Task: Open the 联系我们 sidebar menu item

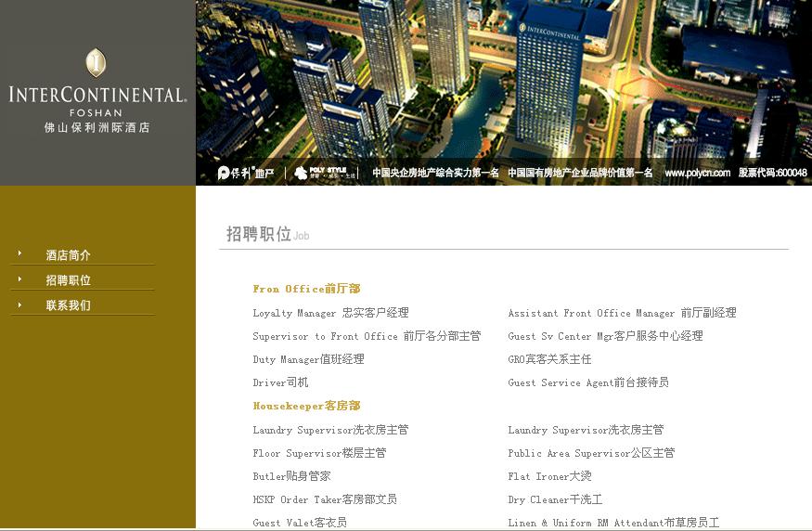Action: [x=68, y=305]
